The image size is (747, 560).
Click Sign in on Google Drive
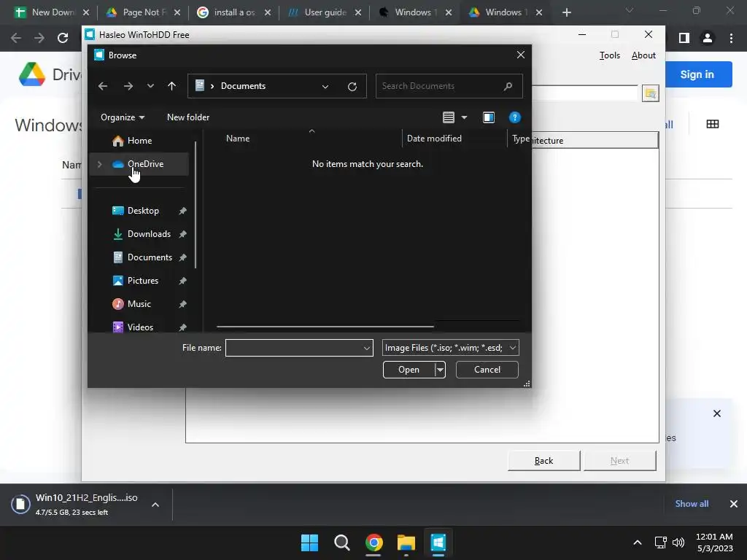tap(697, 74)
